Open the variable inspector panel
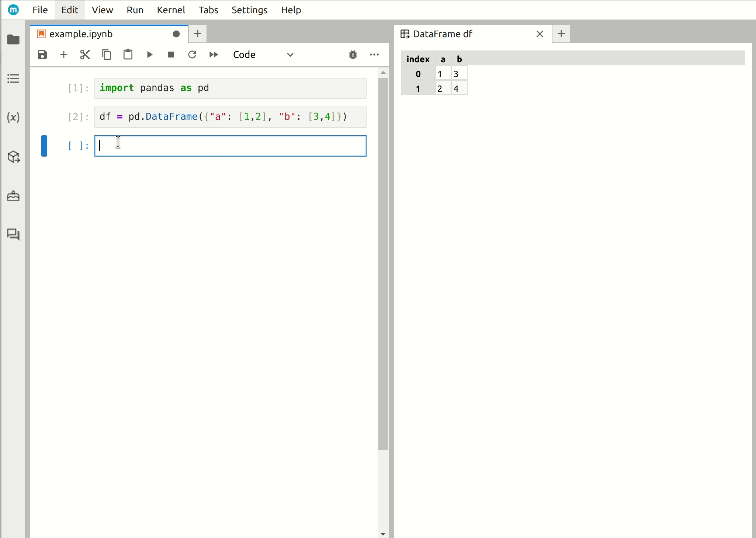This screenshot has height=538, width=756. [13, 118]
